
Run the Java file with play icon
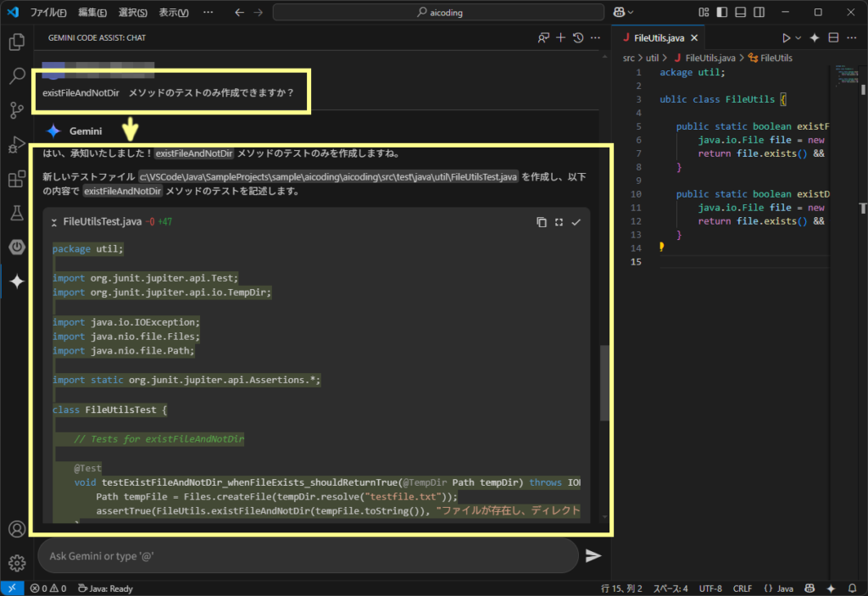[x=786, y=37]
